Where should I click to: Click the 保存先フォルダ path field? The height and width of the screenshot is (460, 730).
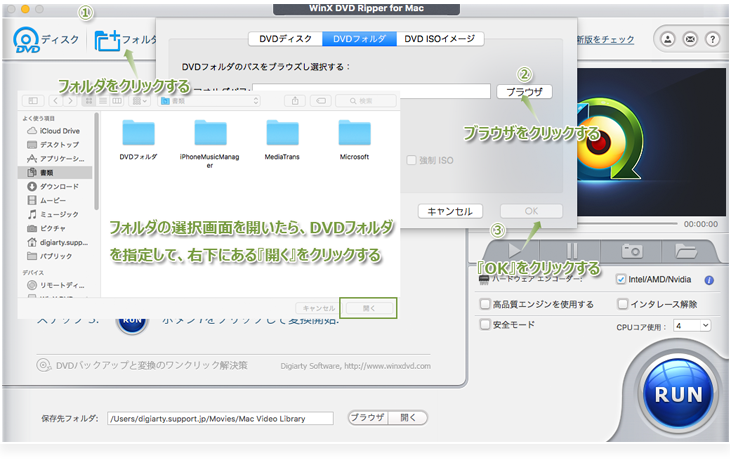(x=220, y=419)
